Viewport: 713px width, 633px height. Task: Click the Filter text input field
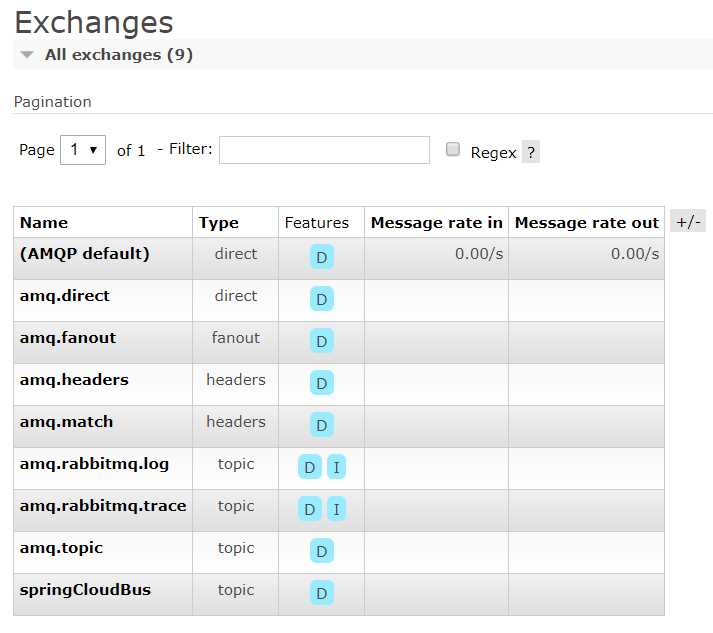[324, 150]
